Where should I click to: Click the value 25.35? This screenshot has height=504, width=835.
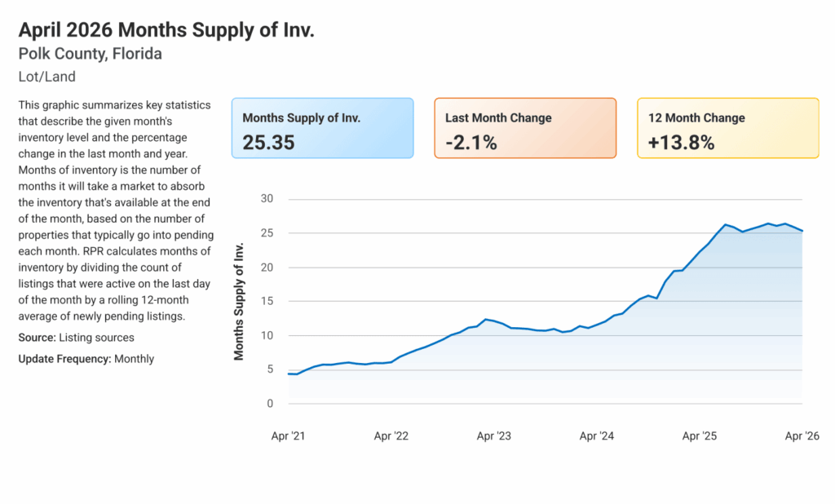[x=268, y=143]
